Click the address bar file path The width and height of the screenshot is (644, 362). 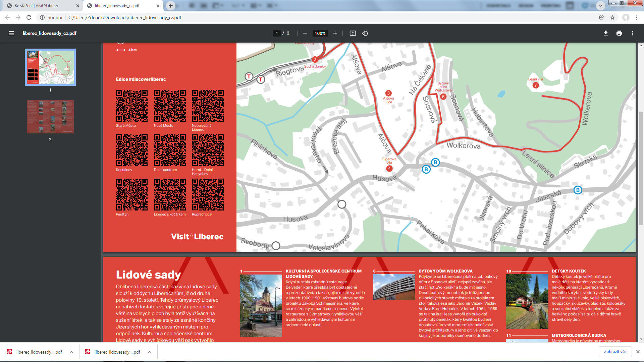(125, 17)
